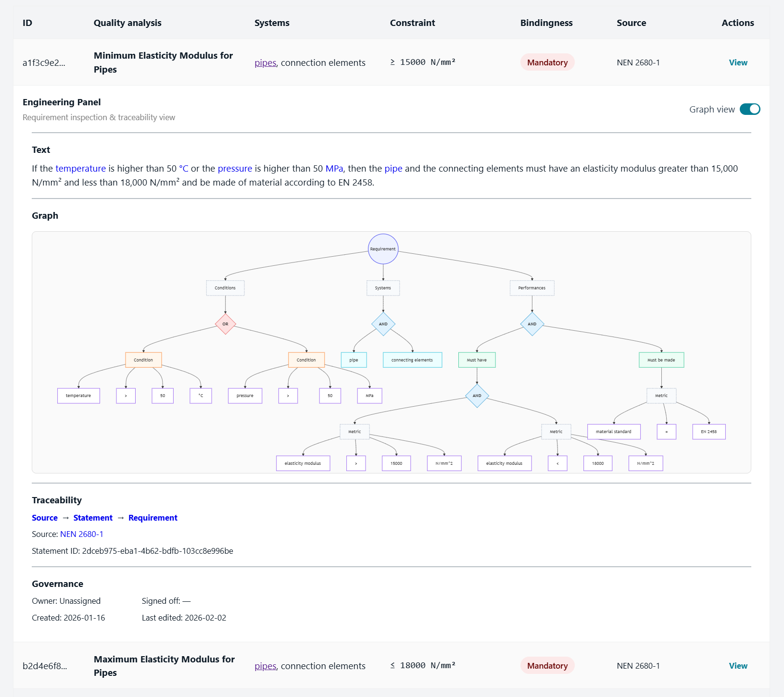Viewport: 784px width, 697px height.
Task: Select the equals sign node
Action: pos(666,432)
